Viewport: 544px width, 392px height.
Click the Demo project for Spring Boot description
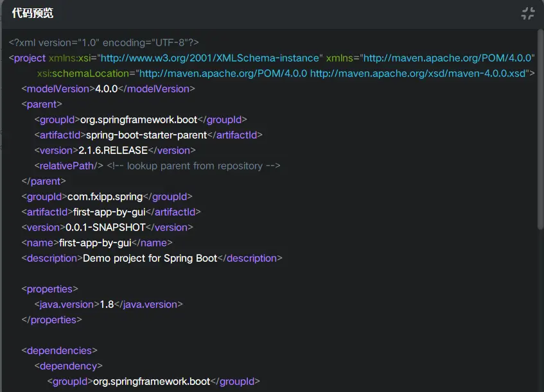150,258
